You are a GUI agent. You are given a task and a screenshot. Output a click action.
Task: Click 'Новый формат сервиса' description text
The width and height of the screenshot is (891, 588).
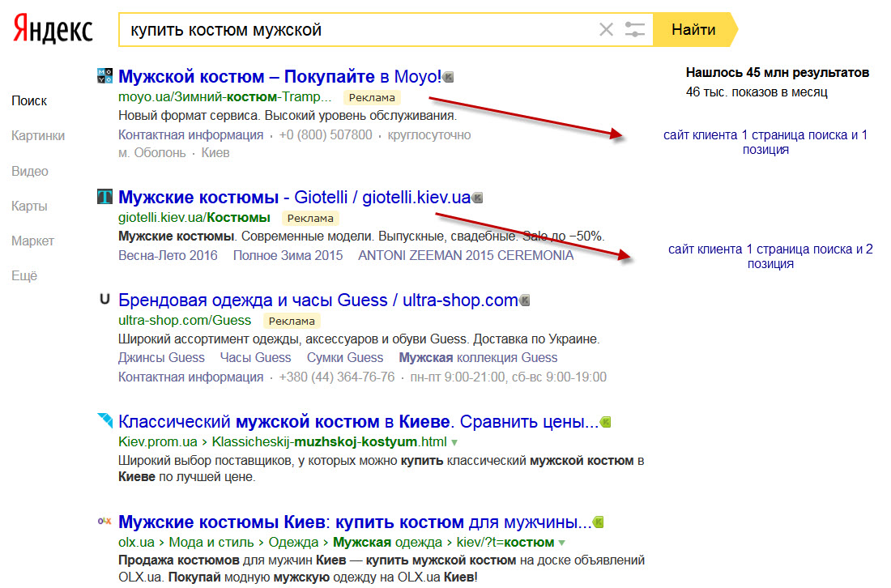pos(288,116)
